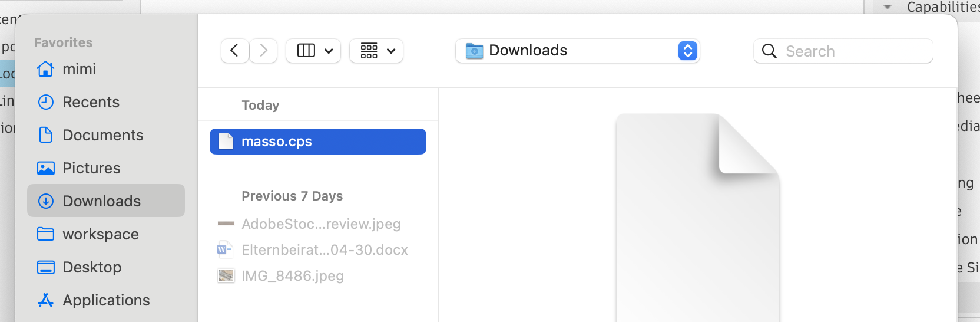The image size is (980, 322).
Task: Go to Documents in the sidebar
Action: click(102, 135)
